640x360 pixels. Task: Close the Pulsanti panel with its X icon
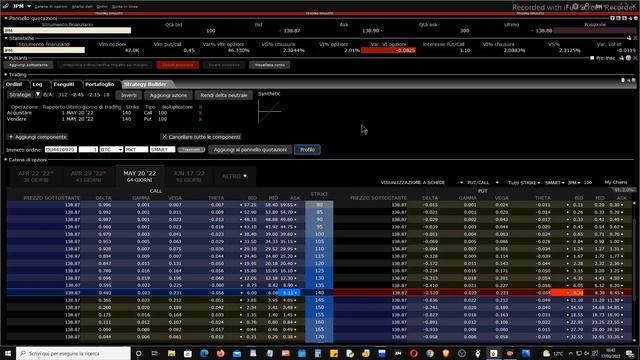[635, 58]
